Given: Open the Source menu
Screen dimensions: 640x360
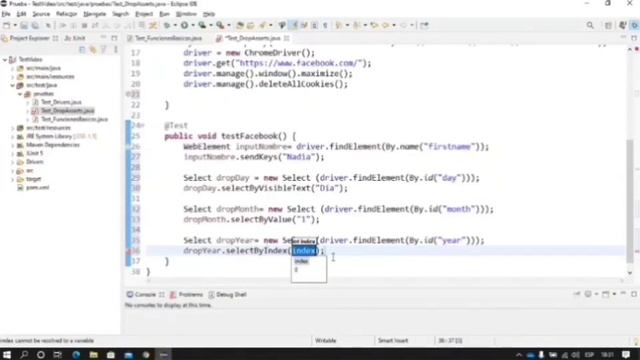Looking at the screenshot, I should tap(41, 14).
